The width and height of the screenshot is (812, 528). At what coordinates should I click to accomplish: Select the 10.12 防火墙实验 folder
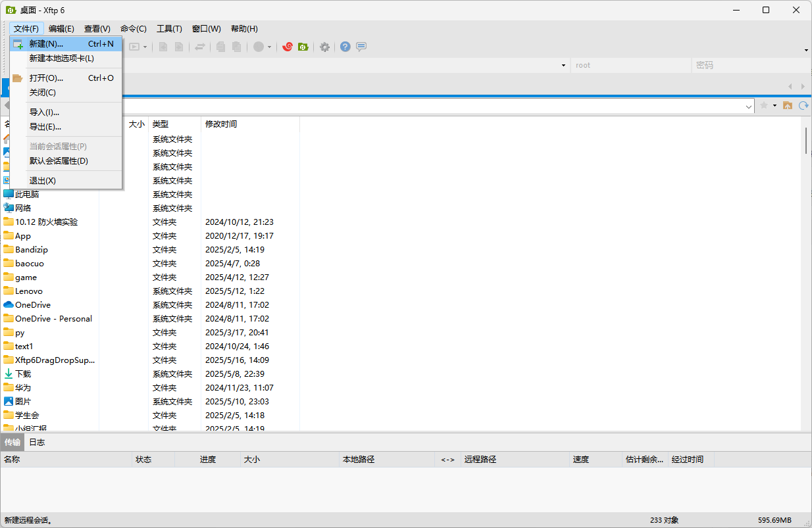[46, 222]
